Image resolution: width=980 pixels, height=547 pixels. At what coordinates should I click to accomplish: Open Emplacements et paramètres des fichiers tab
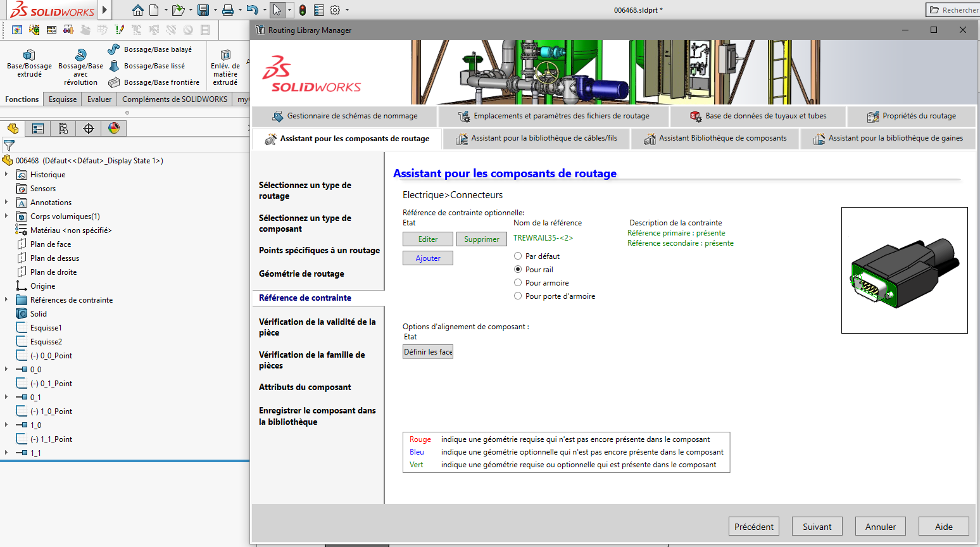pyautogui.click(x=554, y=116)
